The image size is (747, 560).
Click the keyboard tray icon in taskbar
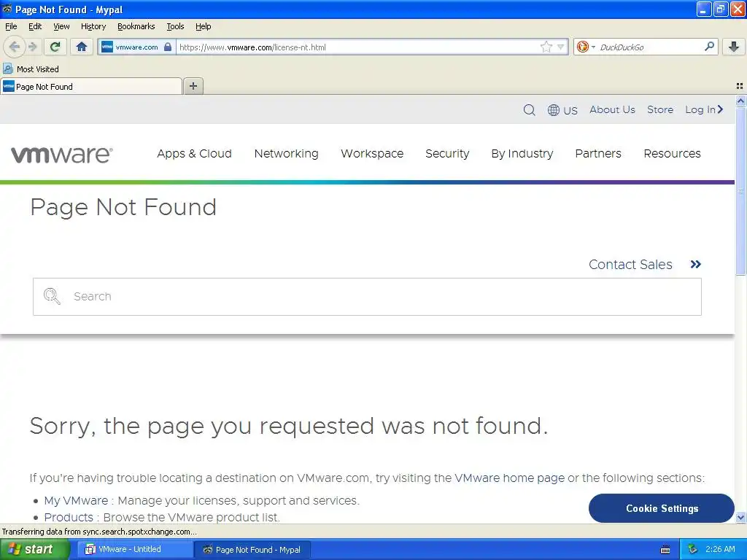click(x=665, y=550)
